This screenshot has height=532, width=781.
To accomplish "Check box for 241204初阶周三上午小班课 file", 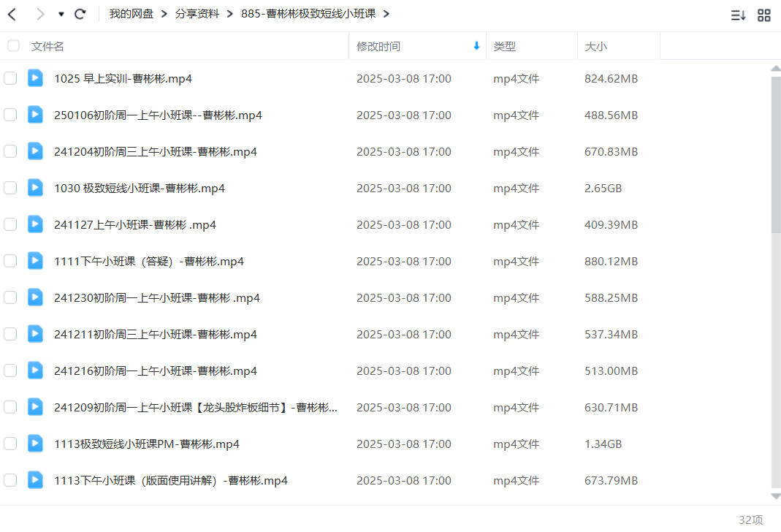I will [10, 151].
